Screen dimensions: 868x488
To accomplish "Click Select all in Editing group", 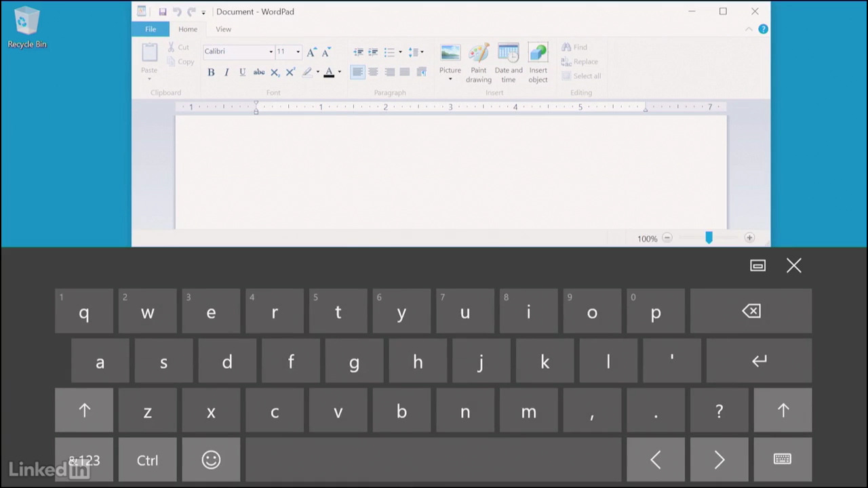I will [x=582, y=76].
